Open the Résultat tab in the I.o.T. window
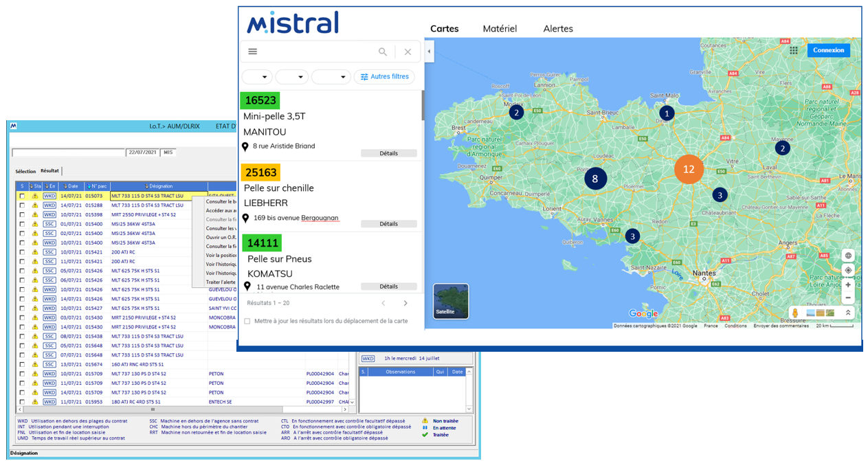The width and height of the screenshot is (868, 461). click(49, 170)
